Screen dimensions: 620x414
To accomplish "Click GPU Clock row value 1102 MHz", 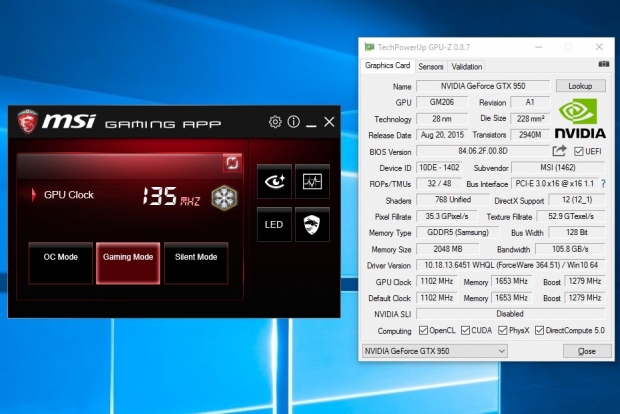I will pos(437,281).
